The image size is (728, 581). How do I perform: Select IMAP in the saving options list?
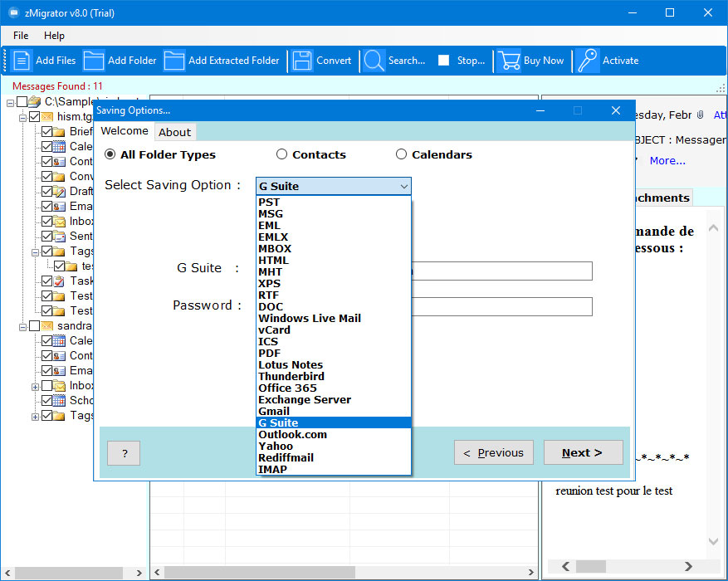[334, 469]
